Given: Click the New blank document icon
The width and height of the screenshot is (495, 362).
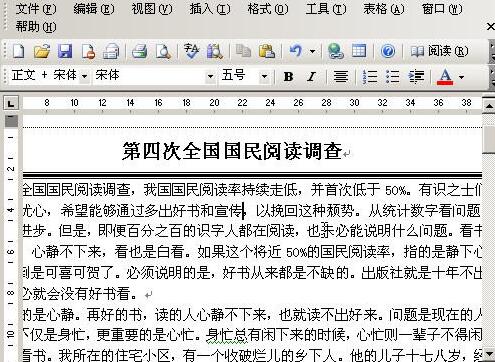Looking at the screenshot, I should 19,51.
